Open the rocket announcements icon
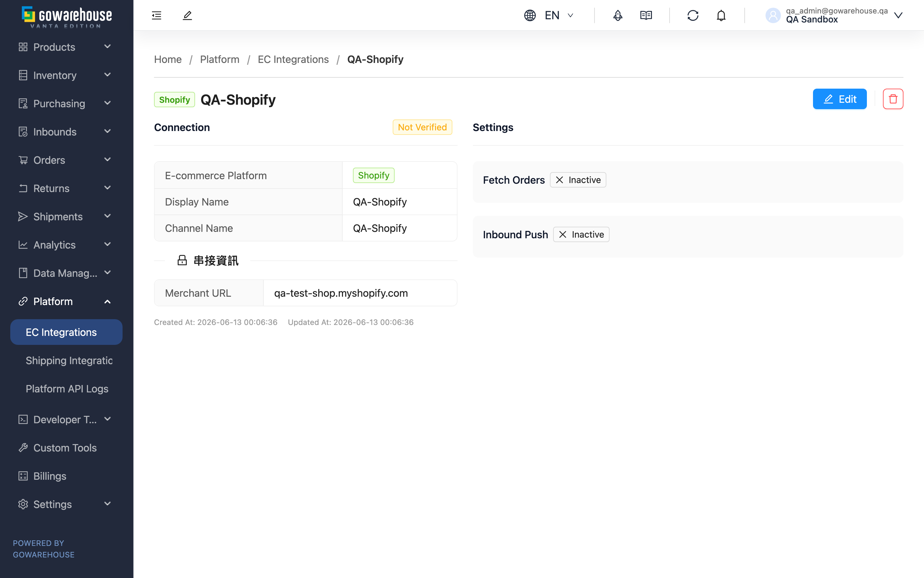Viewport: 924px width, 578px height. [618, 15]
